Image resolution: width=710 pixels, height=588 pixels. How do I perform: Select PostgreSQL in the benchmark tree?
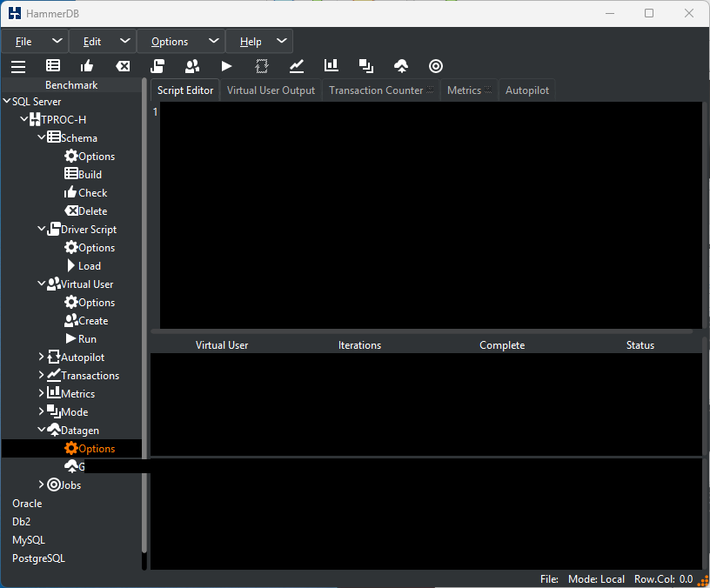pyautogui.click(x=38, y=558)
